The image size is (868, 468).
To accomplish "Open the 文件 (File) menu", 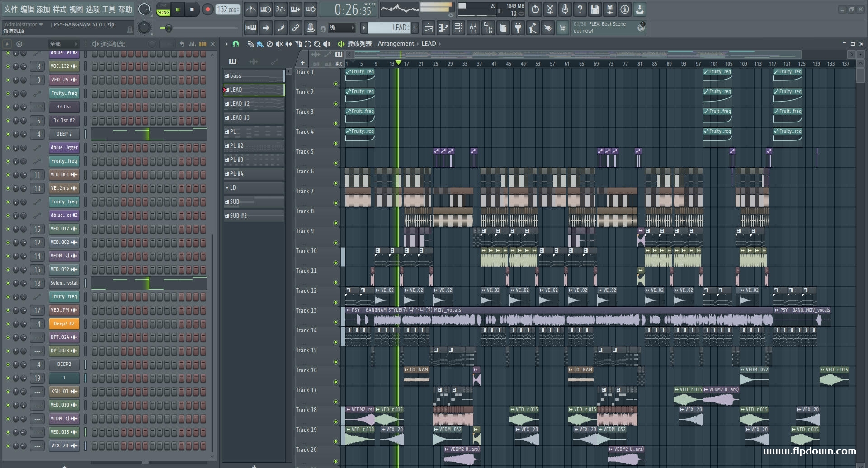I will [x=11, y=9].
